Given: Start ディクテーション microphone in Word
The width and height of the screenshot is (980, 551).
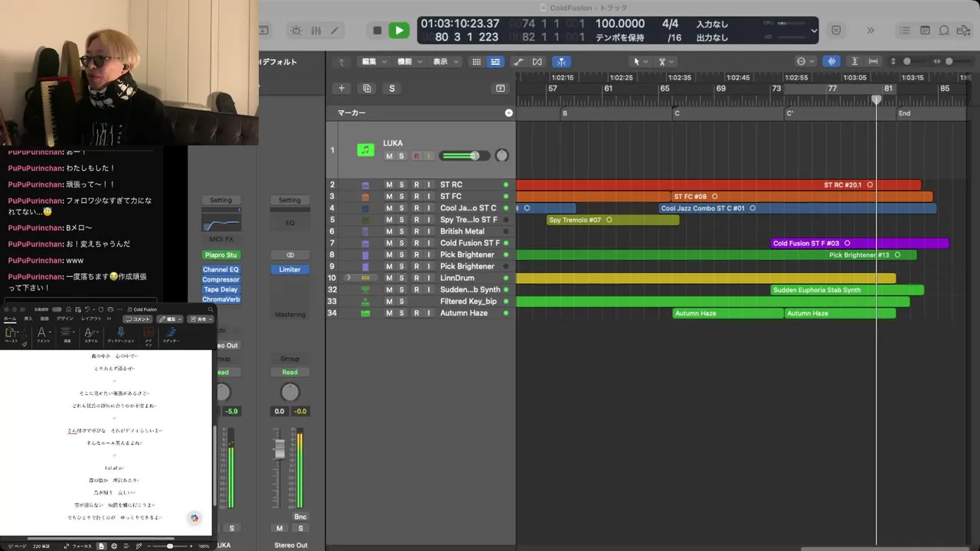Looking at the screenshot, I should [x=120, y=334].
